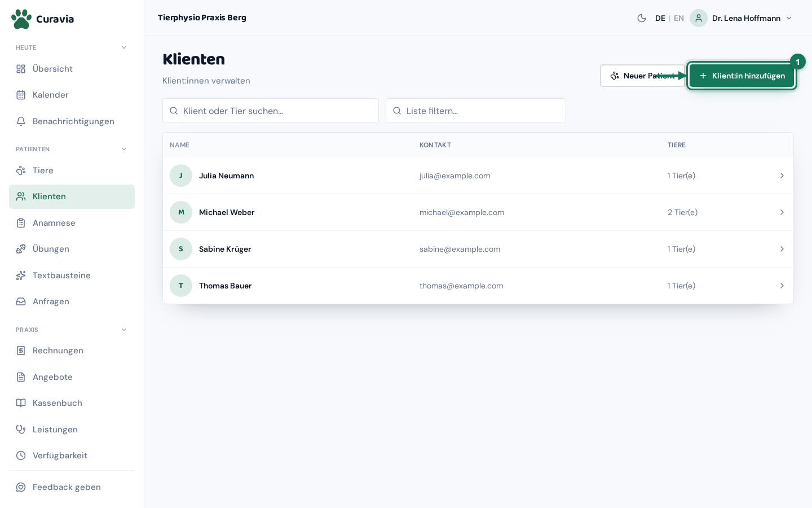The height and width of the screenshot is (508, 812).
Task: Click the Feedback geben speech icon
Action: [21, 487]
